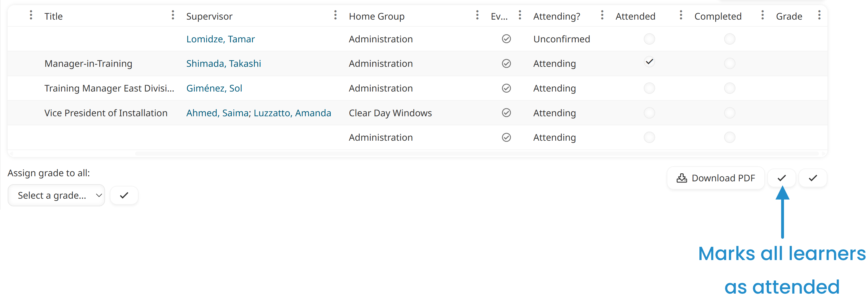Click the Download PDF button
Viewport: 868px width, 297px height.
tap(715, 178)
